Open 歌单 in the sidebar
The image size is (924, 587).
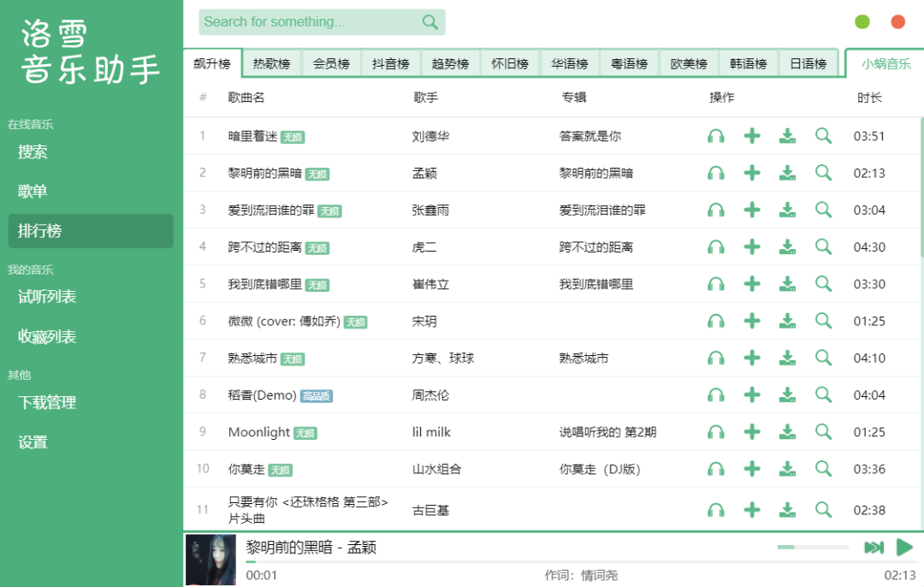(x=91, y=191)
